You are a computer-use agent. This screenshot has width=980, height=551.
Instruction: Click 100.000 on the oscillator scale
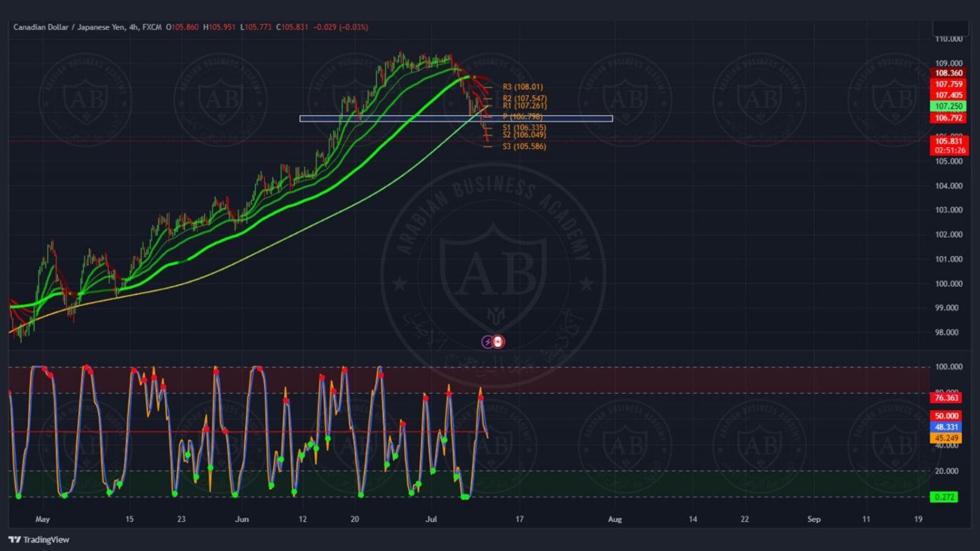(949, 367)
